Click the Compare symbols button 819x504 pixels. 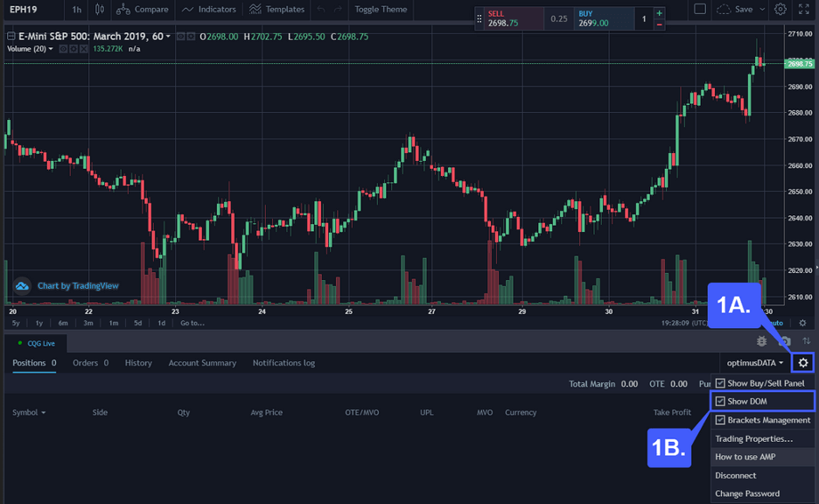(x=142, y=10)
